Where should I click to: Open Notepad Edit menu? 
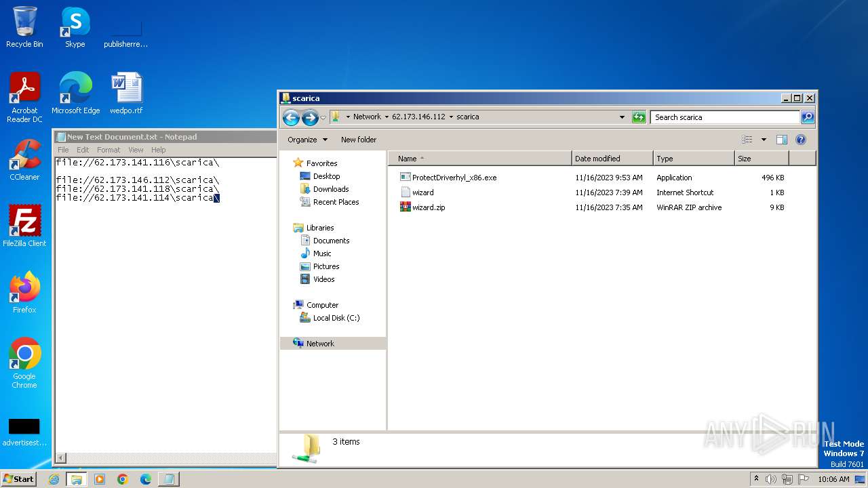83,150
